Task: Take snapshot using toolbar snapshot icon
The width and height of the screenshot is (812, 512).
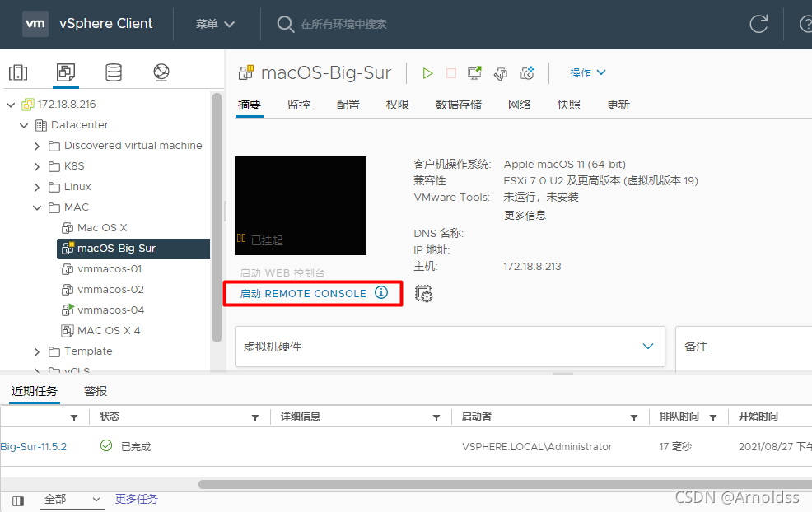Action: [527, 73]
